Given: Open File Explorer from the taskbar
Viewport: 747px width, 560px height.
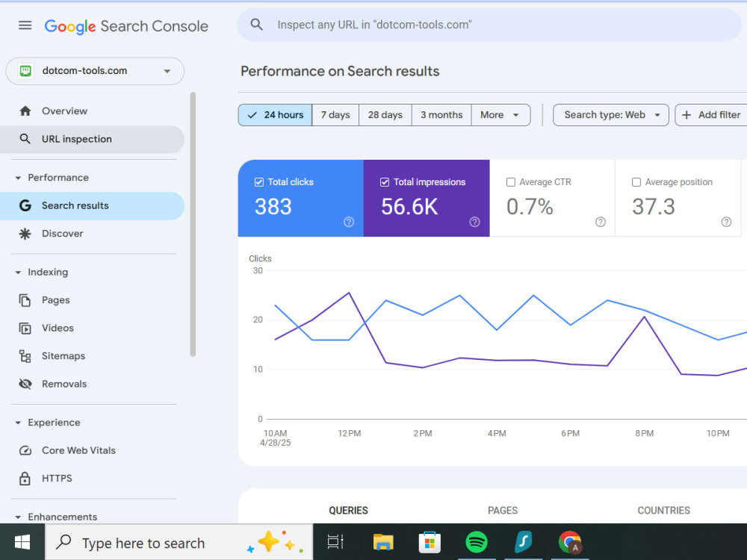Looking at the screenshot, I should point(383,542).
